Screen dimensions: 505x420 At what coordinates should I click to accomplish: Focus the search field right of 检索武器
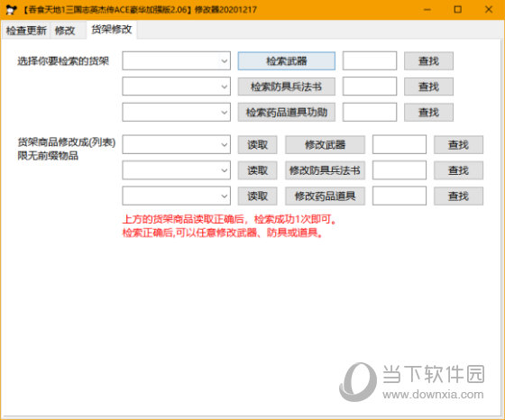click(x=370, y=60)
